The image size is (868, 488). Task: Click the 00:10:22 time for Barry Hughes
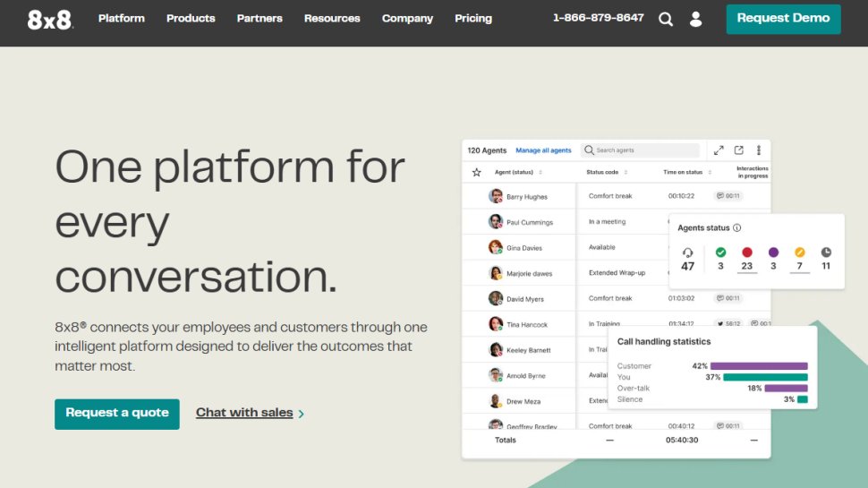[x=681, y=195]
